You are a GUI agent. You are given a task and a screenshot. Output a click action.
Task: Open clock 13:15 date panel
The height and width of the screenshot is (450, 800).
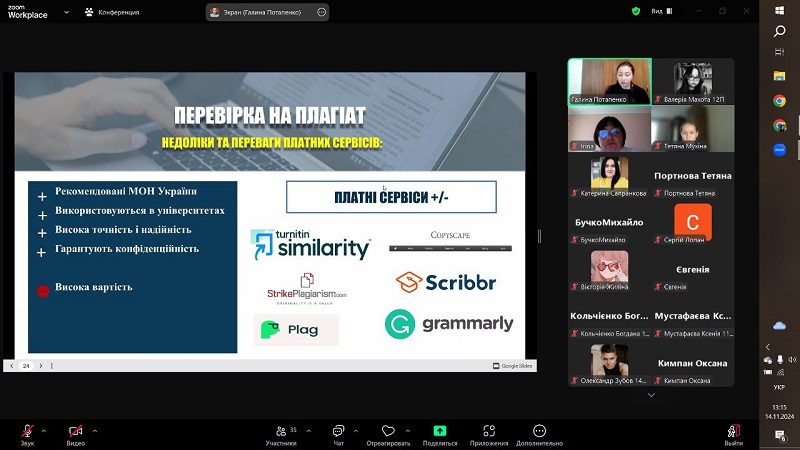(x=779, y=412)
